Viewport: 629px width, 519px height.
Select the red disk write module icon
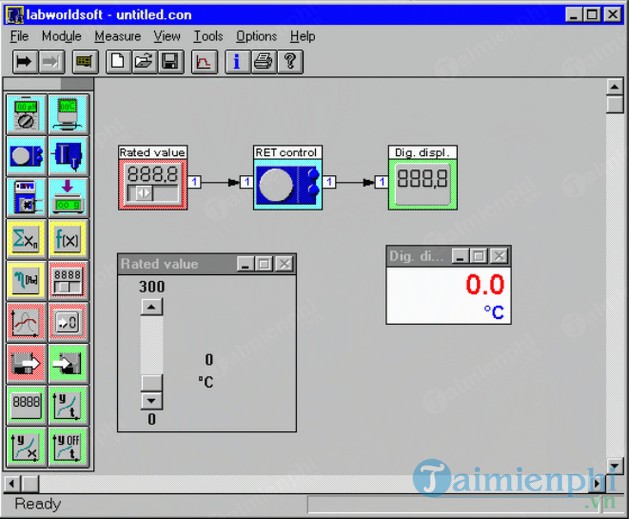26,364
